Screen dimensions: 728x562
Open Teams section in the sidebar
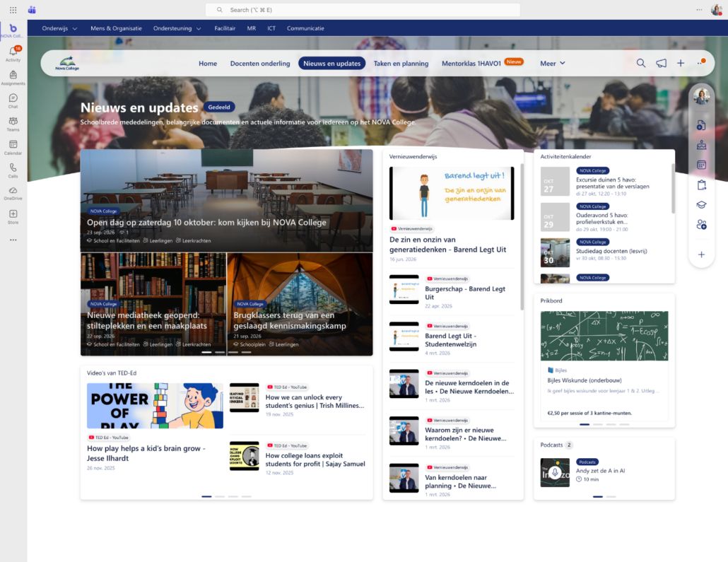(x=13, y=124)
